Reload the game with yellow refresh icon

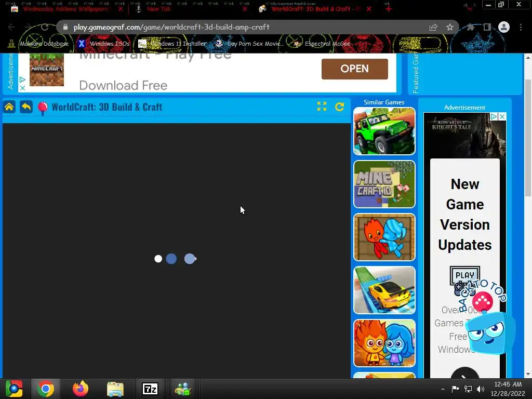(340, 107)
